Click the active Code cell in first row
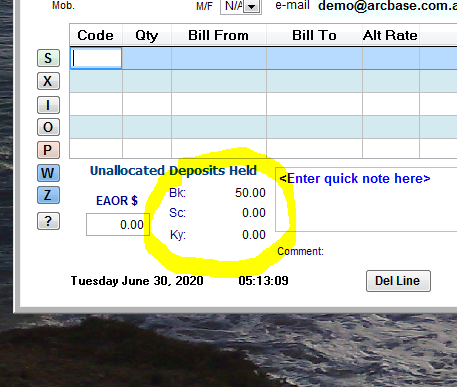457x387 pixels. [96, 58]
